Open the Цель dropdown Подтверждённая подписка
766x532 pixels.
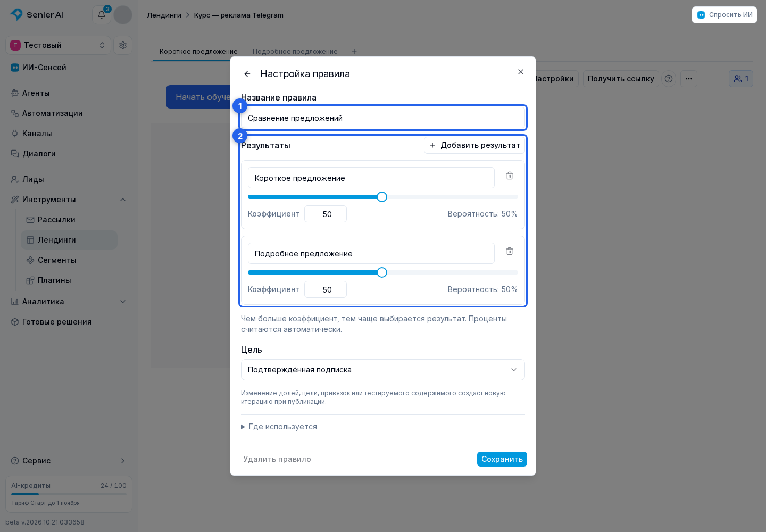[x=383, y=370]
